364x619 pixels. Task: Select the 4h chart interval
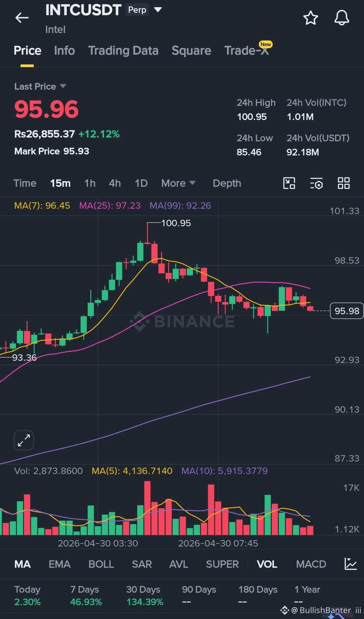point(115,183)
